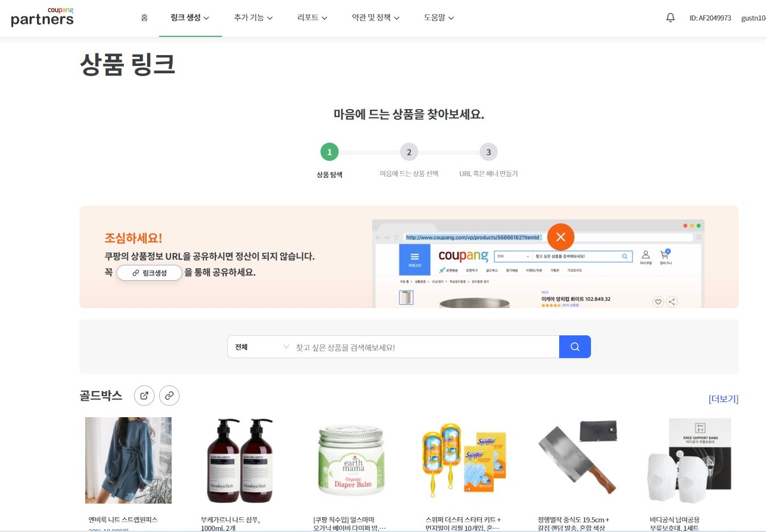This screenshot has height=532, width=766.
Task: Open the 약관 및 정책 menu
Action: point(376,18)
